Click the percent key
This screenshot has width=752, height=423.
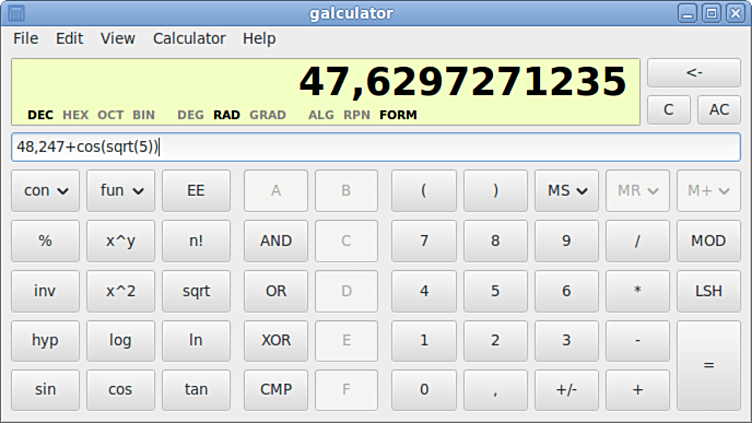coord(45,241)
